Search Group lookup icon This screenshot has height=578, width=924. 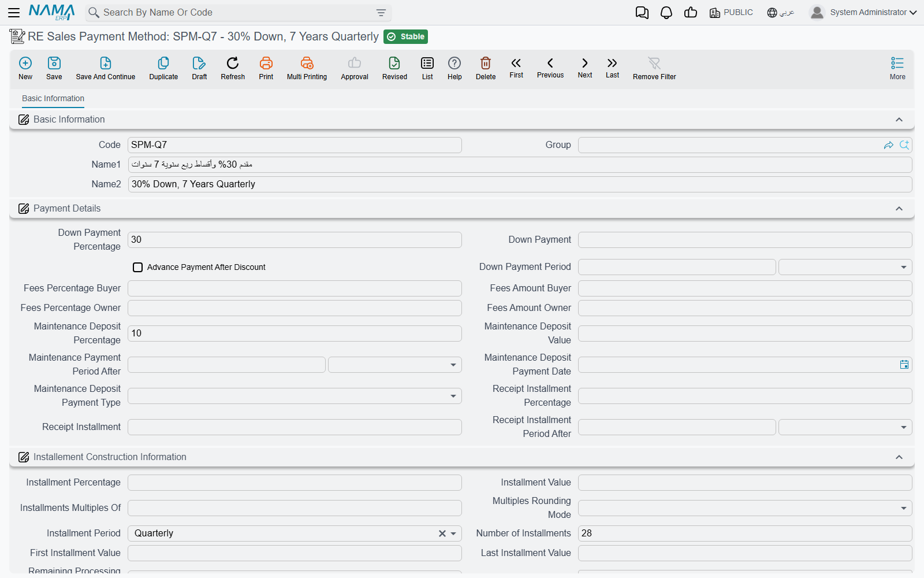click(x=904, y=145)
